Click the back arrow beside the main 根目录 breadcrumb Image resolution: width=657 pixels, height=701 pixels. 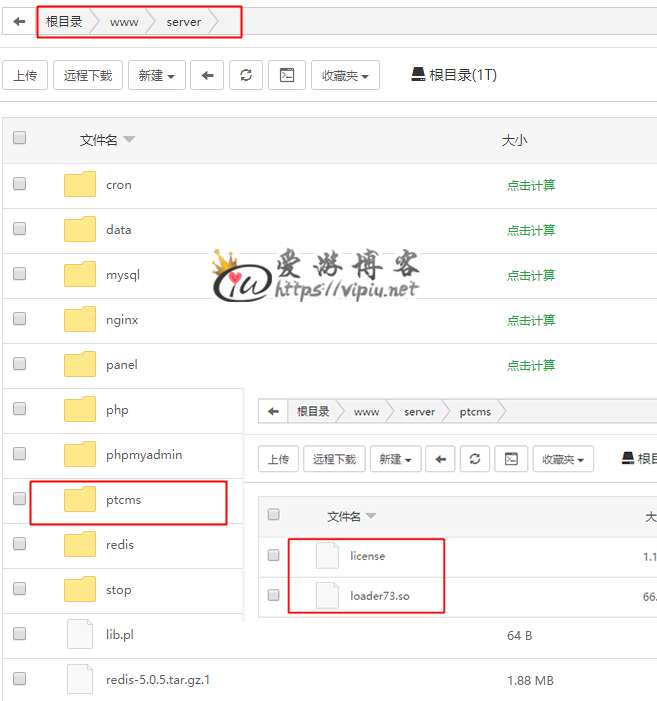(x=19, y=21)
